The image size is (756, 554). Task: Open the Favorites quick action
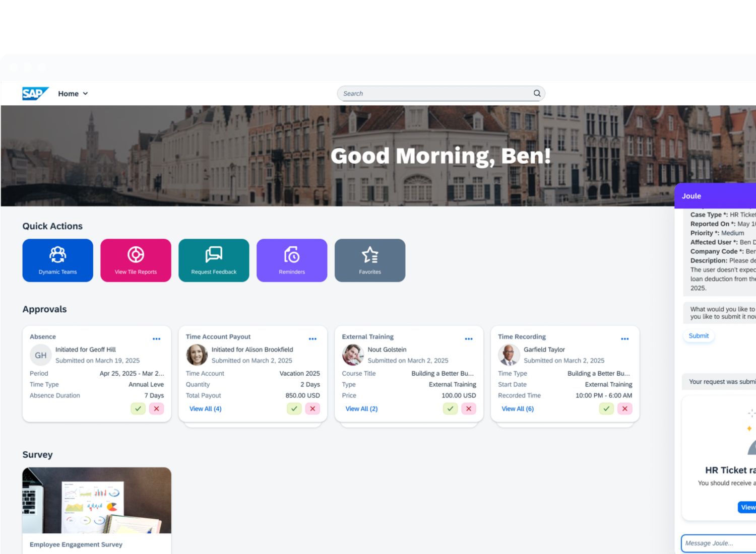[x=370, y=260]
